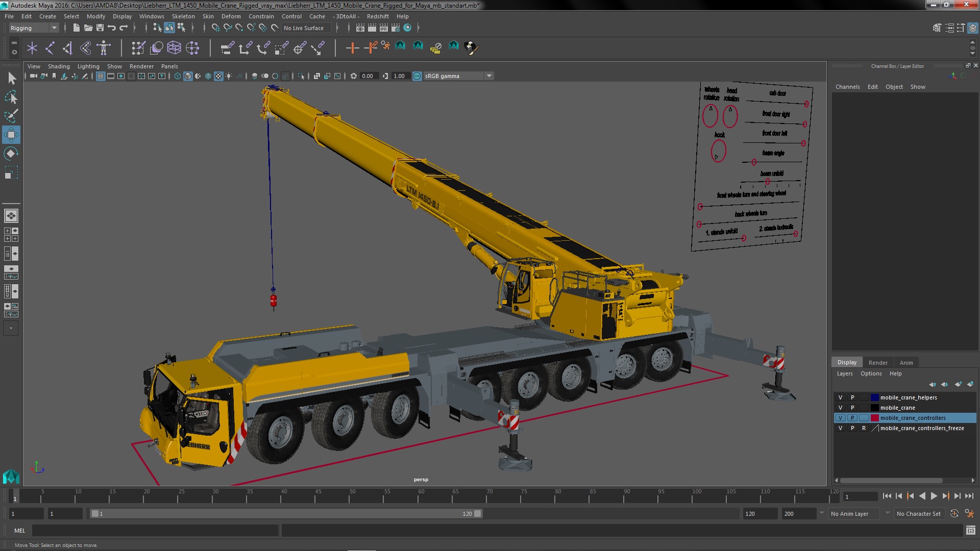Change color of mobile_crane_controllers layer swatch
Screen dimensions: 980x551
875,418
